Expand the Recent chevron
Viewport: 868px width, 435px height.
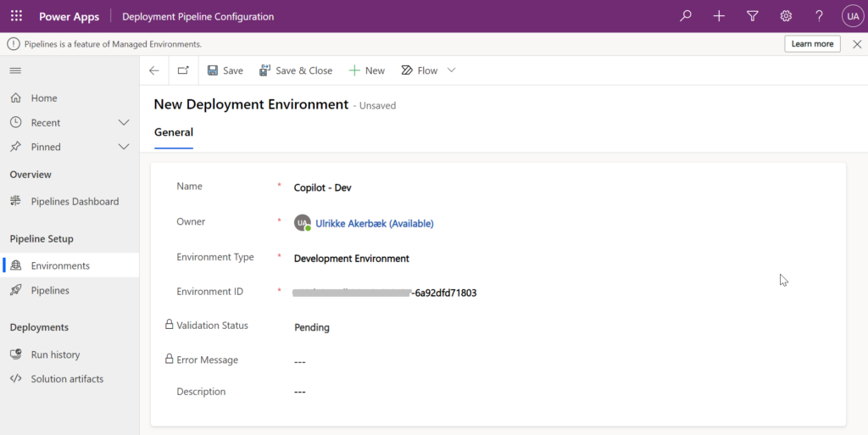coord(124,122)
